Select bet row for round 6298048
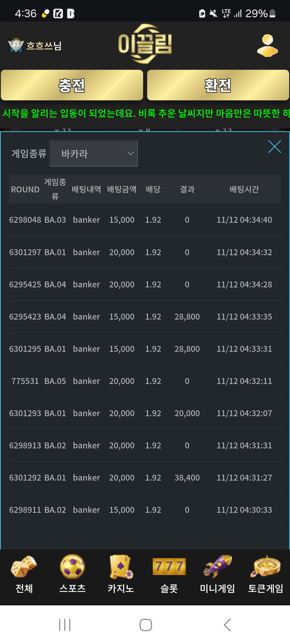Image resolution: width=290 pixels, height=644 pixels. [145, 220]
